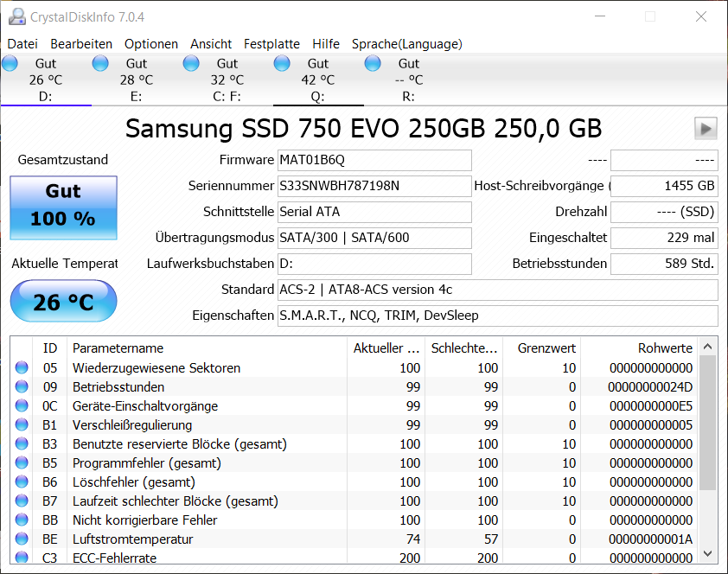This screenshot has height=574, width=728.
Task: Click the SMART list scrollbar thumb
Action: (707, 423)
